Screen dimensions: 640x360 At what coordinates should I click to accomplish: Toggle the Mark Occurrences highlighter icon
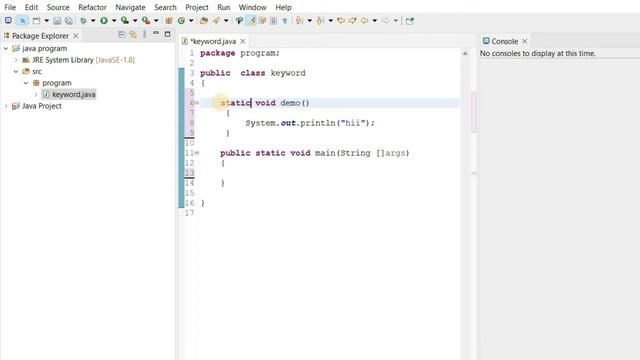coord(251,20)
